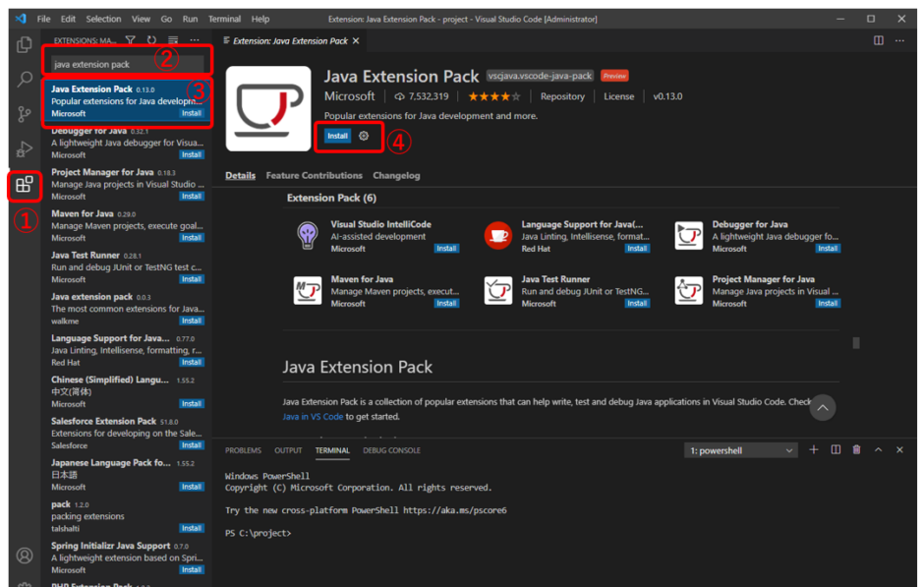Clear extensions search results icon
924x587 pixels.
coord(173,40)
